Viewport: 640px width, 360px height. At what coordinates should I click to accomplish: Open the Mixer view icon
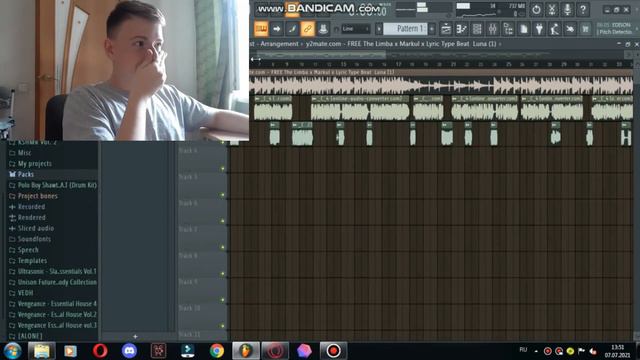pyautogui.click(x=493, y=29)
